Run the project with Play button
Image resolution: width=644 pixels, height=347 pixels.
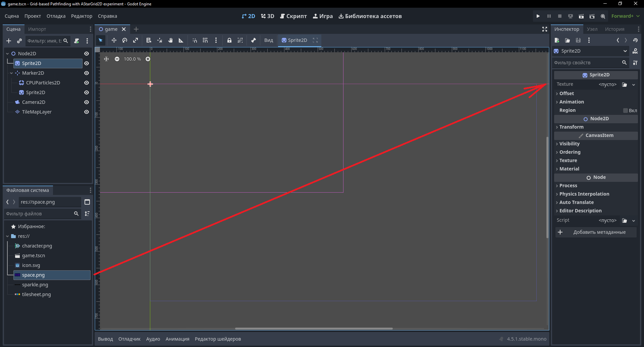[x=538, y=16]
